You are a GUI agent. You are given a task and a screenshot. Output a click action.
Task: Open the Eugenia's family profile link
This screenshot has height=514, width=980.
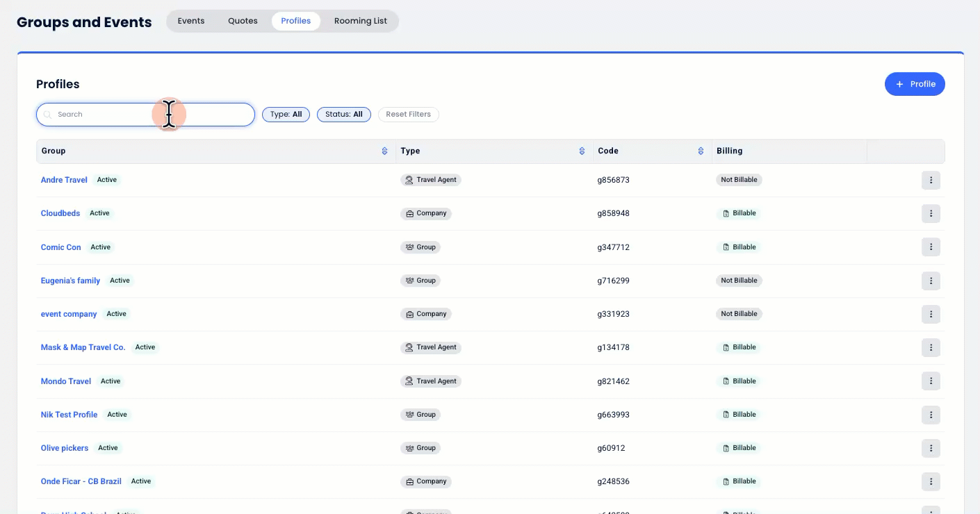click(70, 281)
